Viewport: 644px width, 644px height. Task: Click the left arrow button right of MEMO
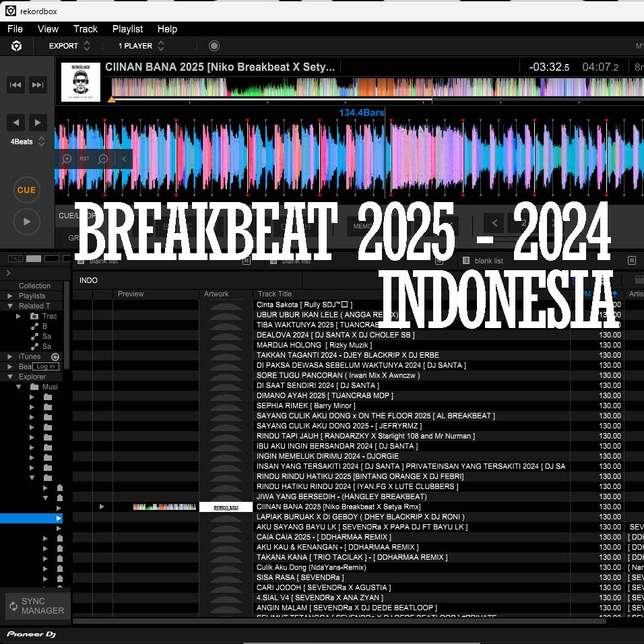494,223
